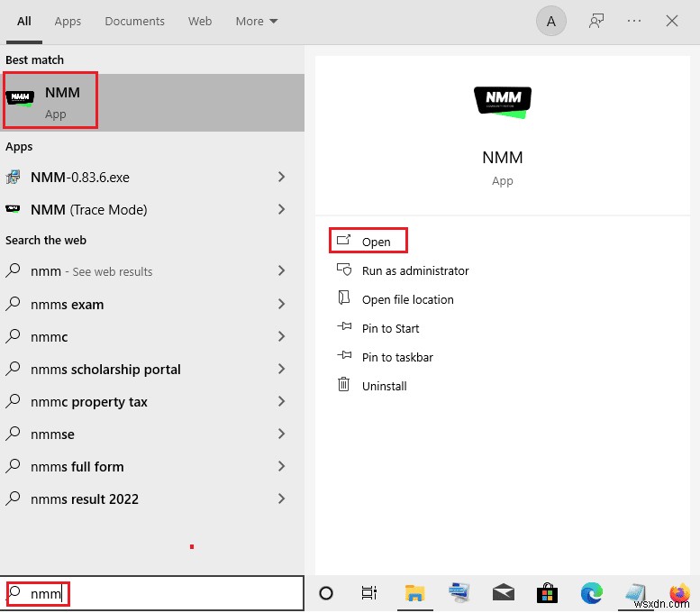This screenshot has height=613, width=700.
Task: Select NMM (Trace Mode) in Apps list
Action: pos(152,209)
